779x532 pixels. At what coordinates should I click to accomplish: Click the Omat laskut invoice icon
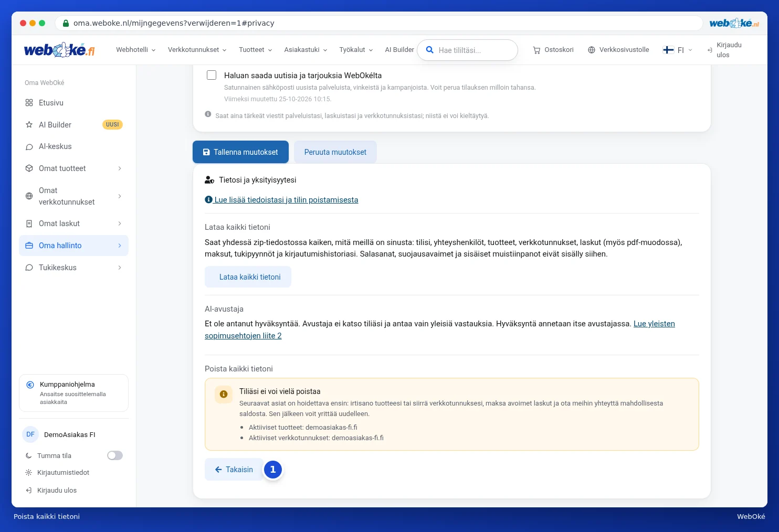[29, 224]
